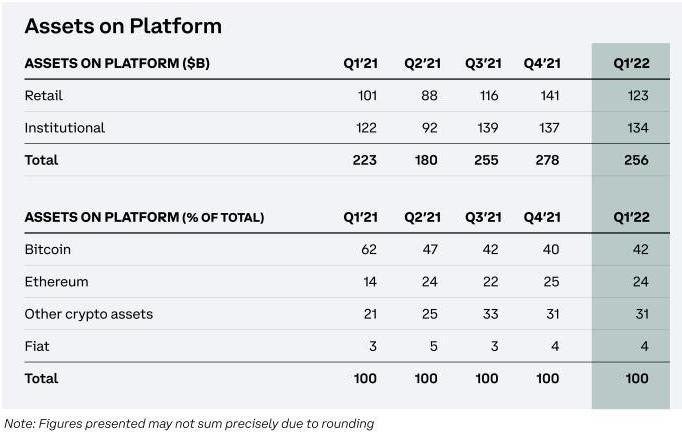Click the Q1'22 header in the top table
682x442 pixels.
[631, 64]
